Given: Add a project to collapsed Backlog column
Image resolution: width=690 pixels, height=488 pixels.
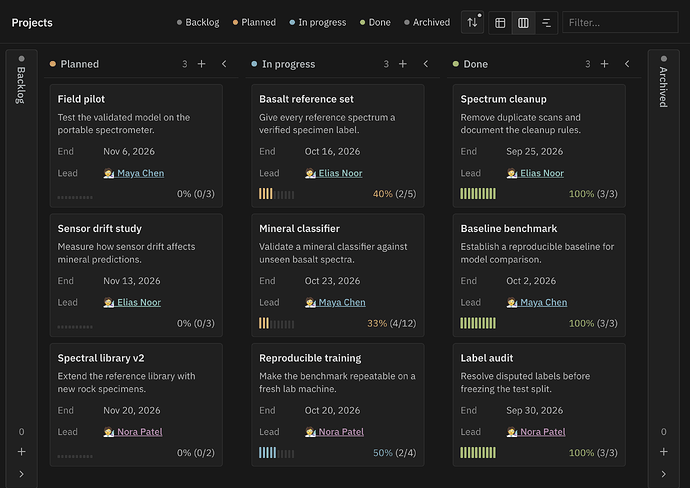Looking at the screenshot, I should (x=21, y=451).
